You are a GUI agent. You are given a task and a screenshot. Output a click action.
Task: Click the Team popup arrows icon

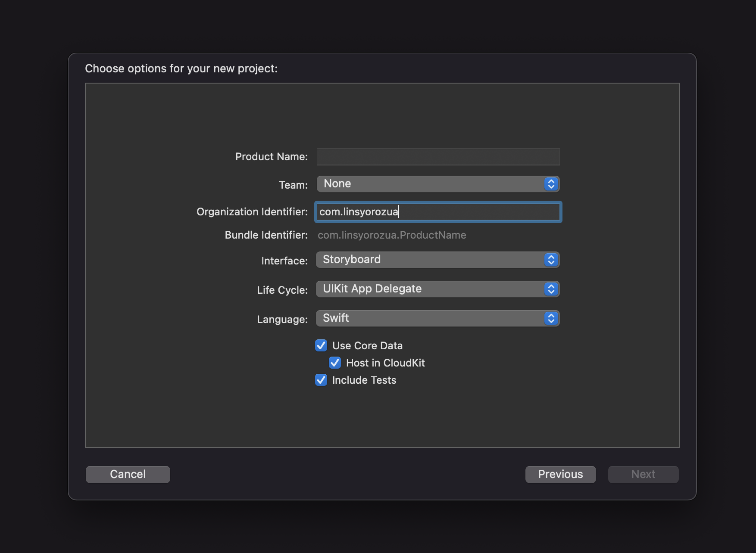(x=551, y=184)
